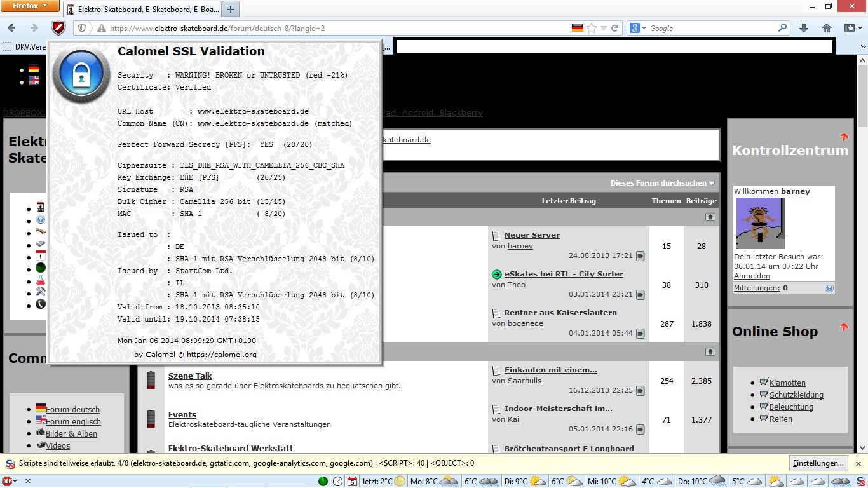Image resolution: width=868 pixels, height=488 pixels.
Task: Open Klamotten shop link
Action: tap(787, 383)
